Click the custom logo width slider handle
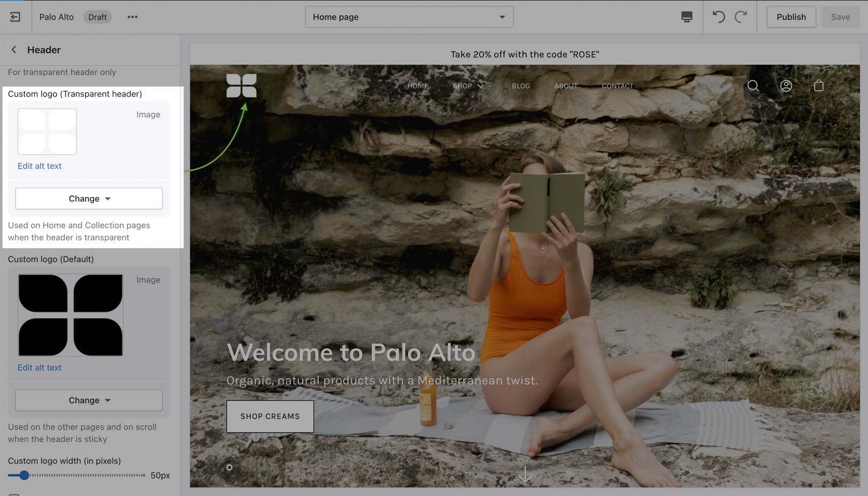This screenshot has height=496, width=868. click(x=24, y=475)
